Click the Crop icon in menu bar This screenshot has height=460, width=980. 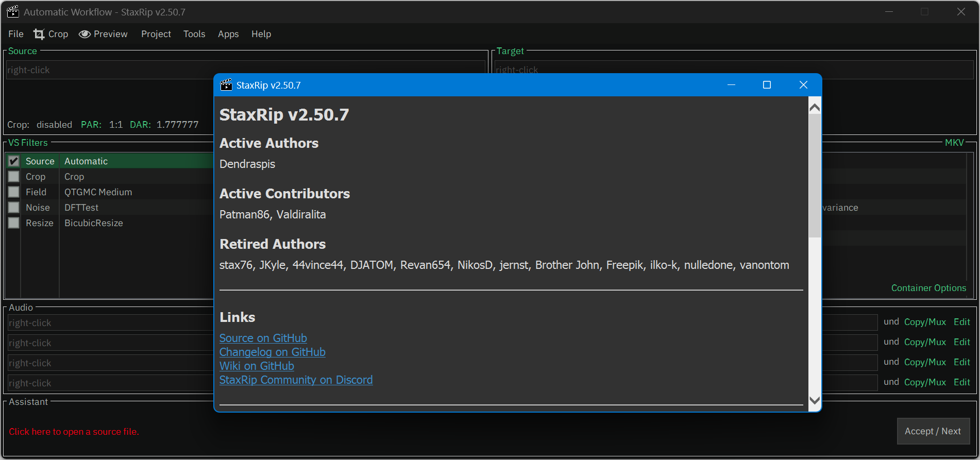click(x=39, y=34)
